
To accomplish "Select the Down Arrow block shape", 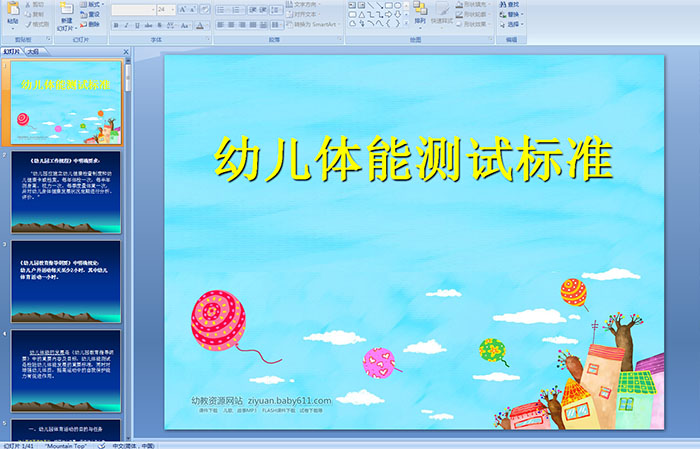I will coord(397,14).
